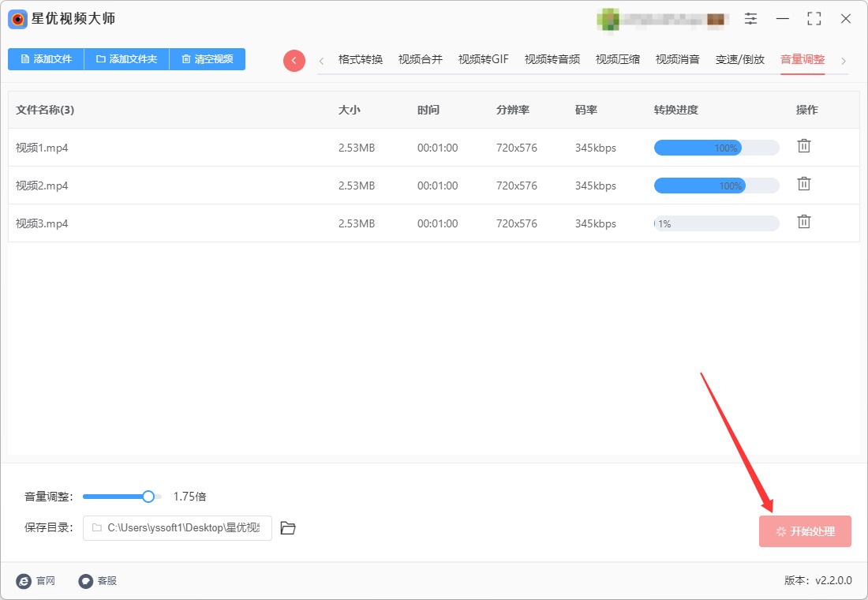This screenshot has width=868, height=600.
Task: Delete 视频2.mp4 with its trash icon
Action: pos(804,184)
